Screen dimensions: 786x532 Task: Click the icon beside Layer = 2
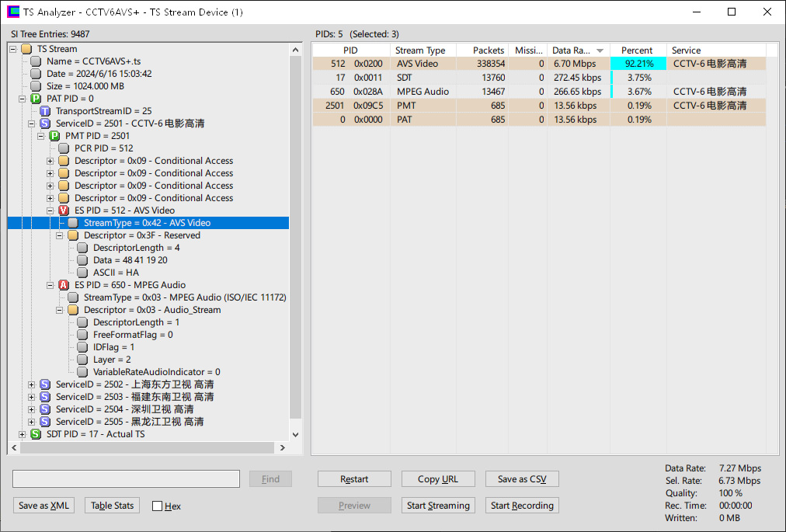82,360
